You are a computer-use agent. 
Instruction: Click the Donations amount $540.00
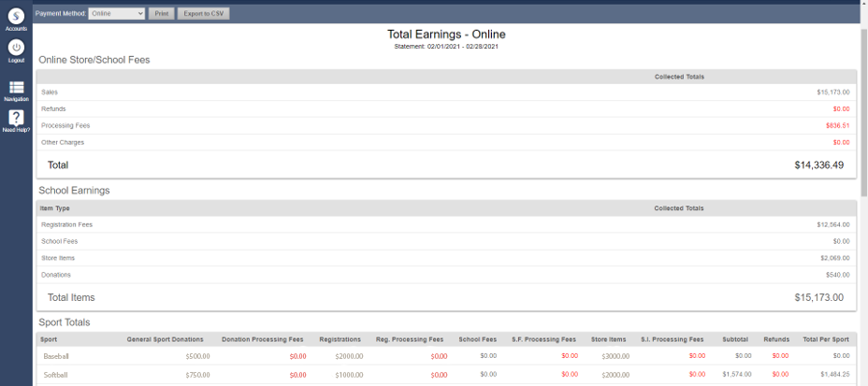(837, 275)
